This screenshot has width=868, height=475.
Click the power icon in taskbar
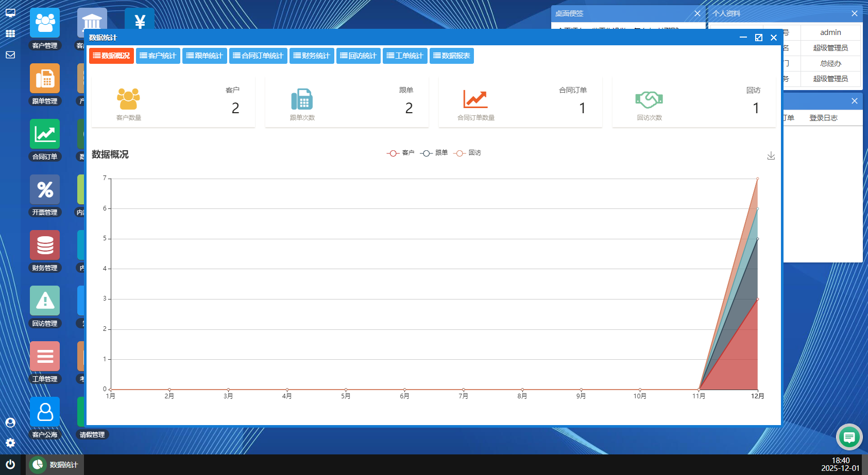[10, 464]
